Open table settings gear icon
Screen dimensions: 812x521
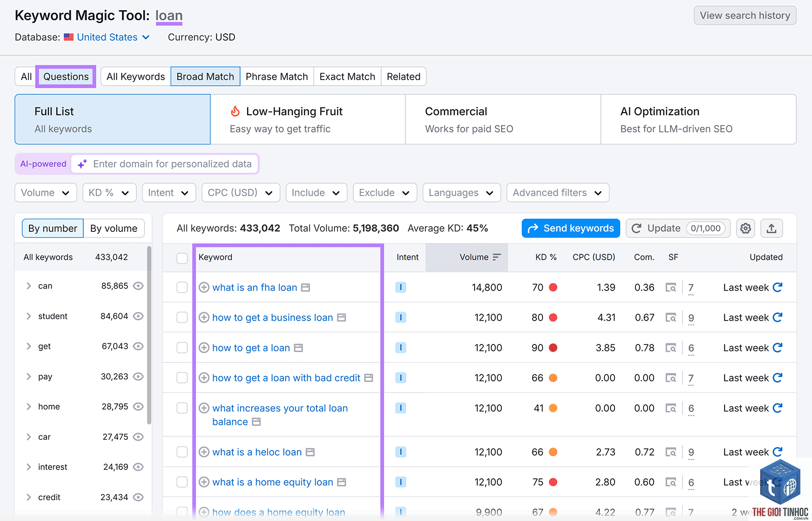[x=746, y=228]
